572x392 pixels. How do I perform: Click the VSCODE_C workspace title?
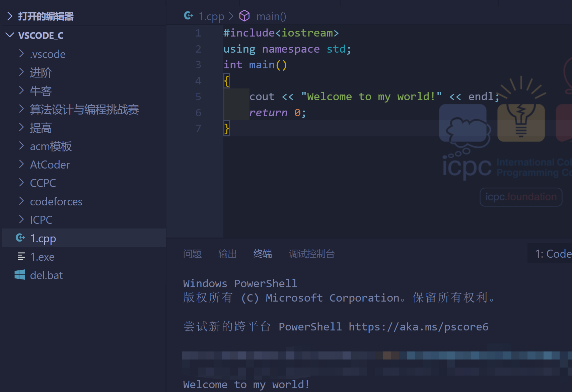41,35
